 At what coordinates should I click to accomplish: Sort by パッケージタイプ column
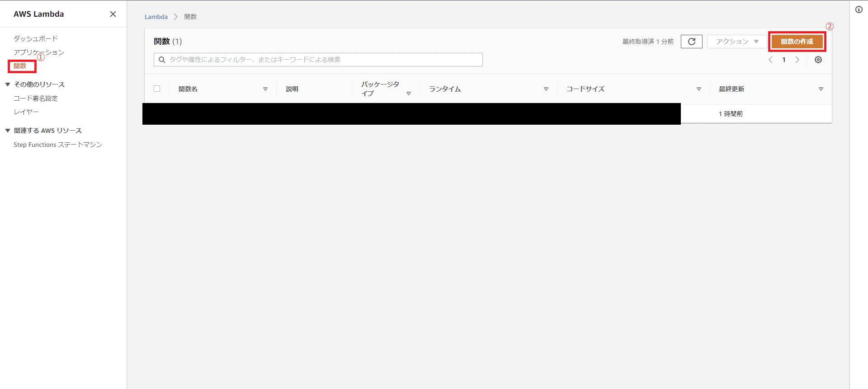409,94
